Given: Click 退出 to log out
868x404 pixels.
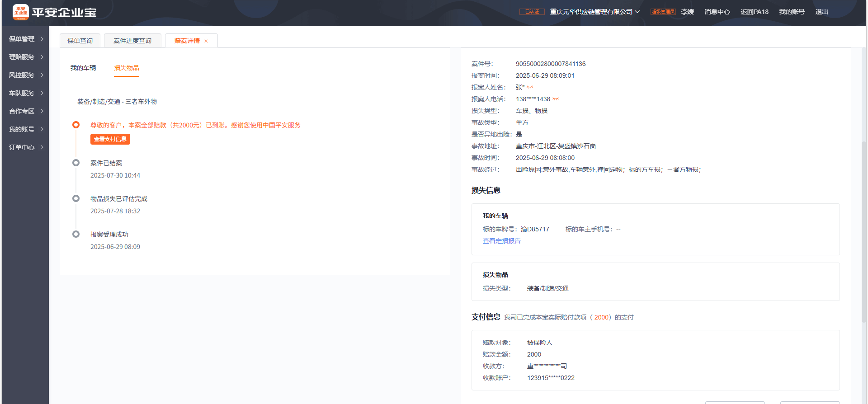Looking at the screenshot, I should click(x=821, y=12).
